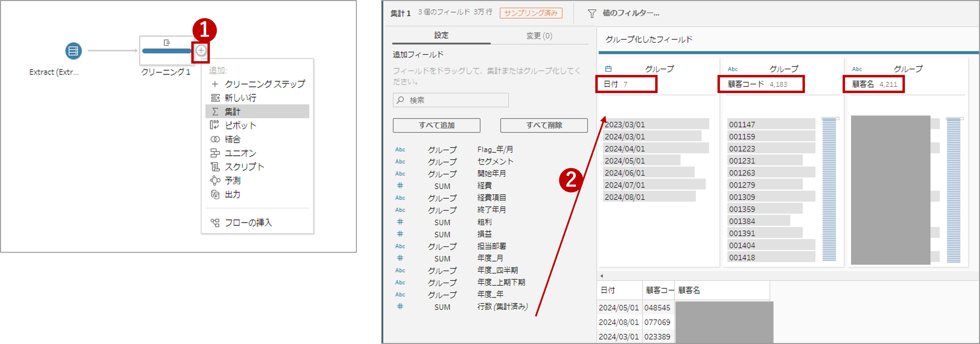Choose フローの挿入 from the add menu

point(257,222)
